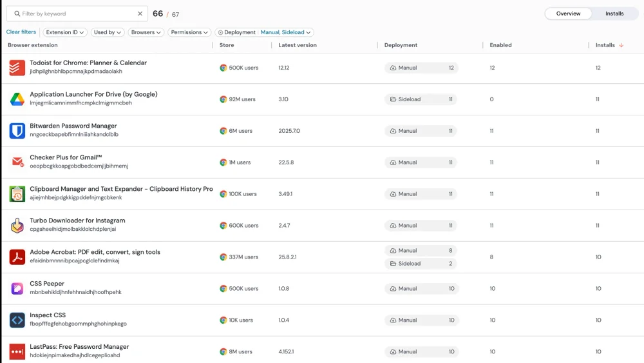This screenshot has height=363, width=644.
Task: Sort by Enabled column header
Action: [500, 45]
